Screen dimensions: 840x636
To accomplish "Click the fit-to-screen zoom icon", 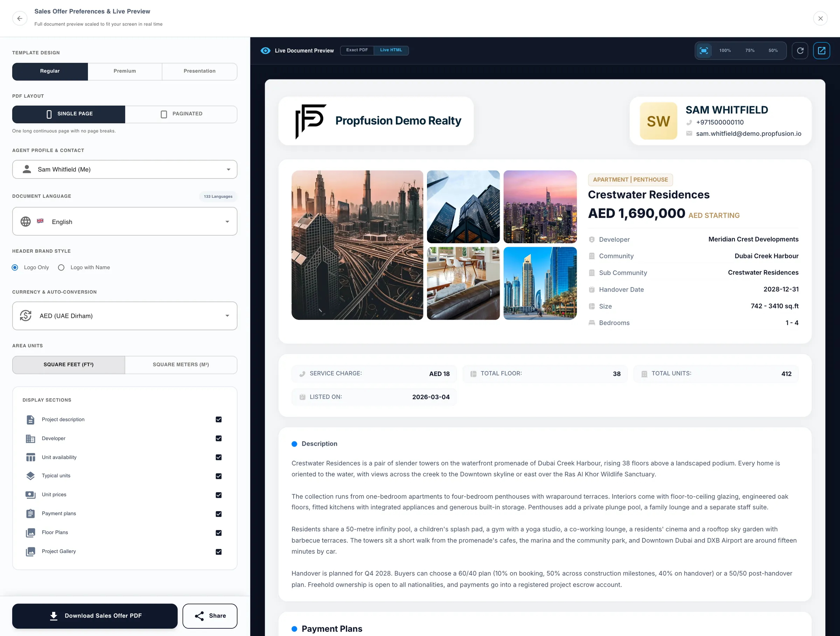I will tap(703, 50).
